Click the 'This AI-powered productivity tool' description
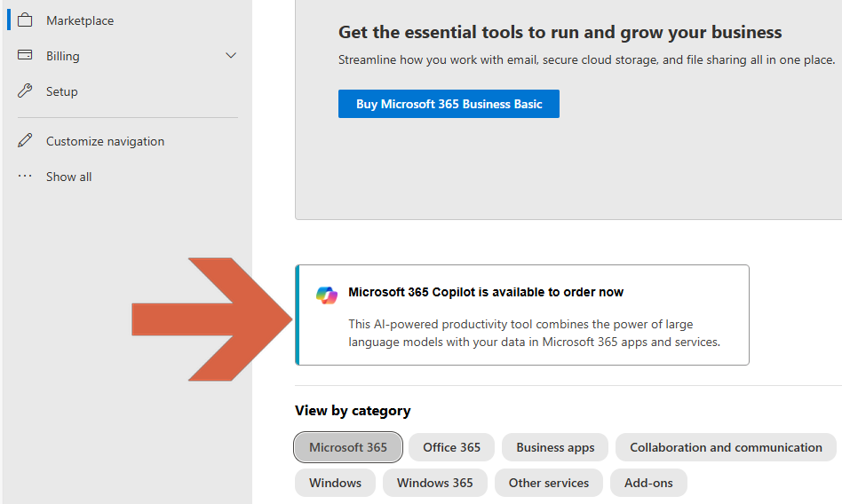 (x=535, y=333)
